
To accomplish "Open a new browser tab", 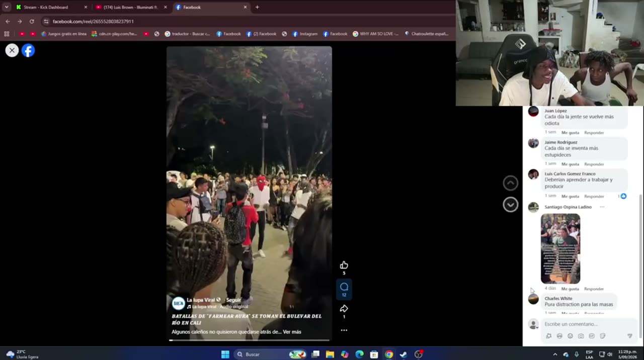I will pyautogui.click(x=257, y=7).
